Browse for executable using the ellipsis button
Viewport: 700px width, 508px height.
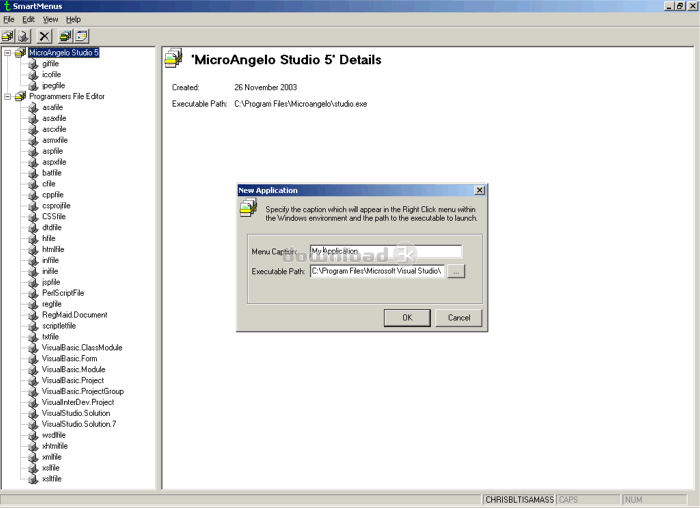[456, 271]
